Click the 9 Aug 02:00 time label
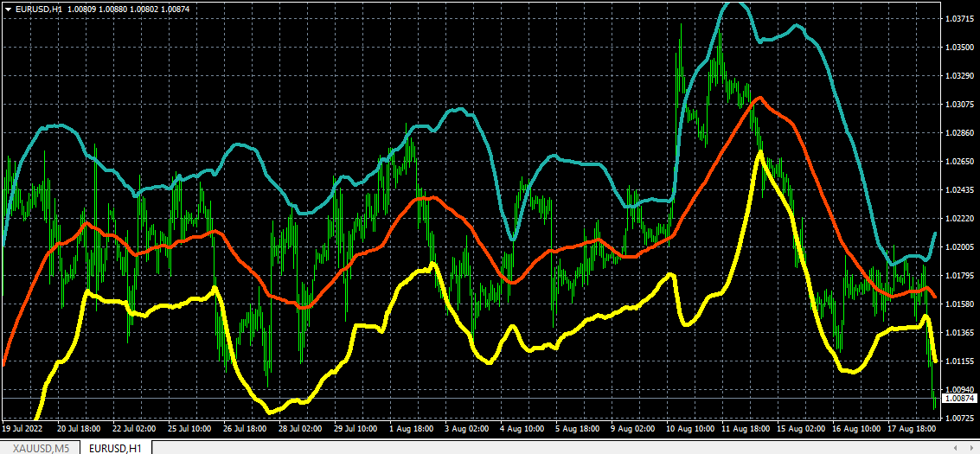 click(x=631, y=429)
